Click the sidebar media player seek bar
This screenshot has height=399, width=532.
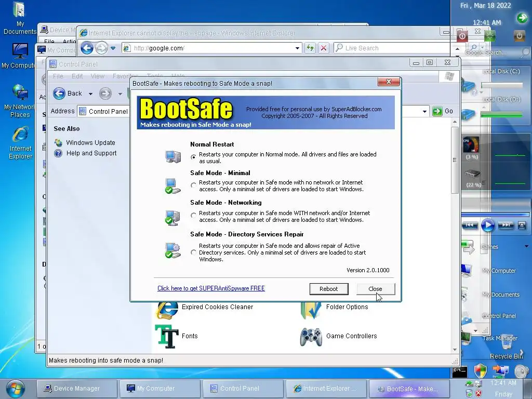coord(495,215)
